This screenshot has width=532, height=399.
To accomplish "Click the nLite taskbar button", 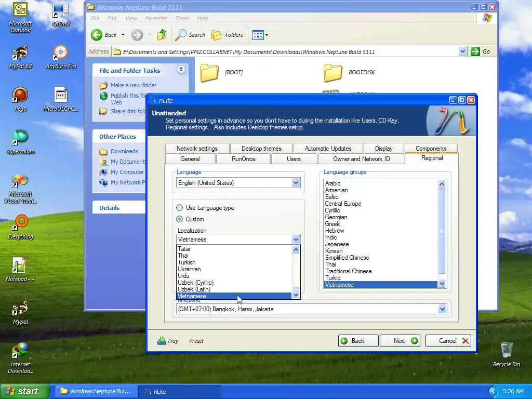I will coord(180,392).
